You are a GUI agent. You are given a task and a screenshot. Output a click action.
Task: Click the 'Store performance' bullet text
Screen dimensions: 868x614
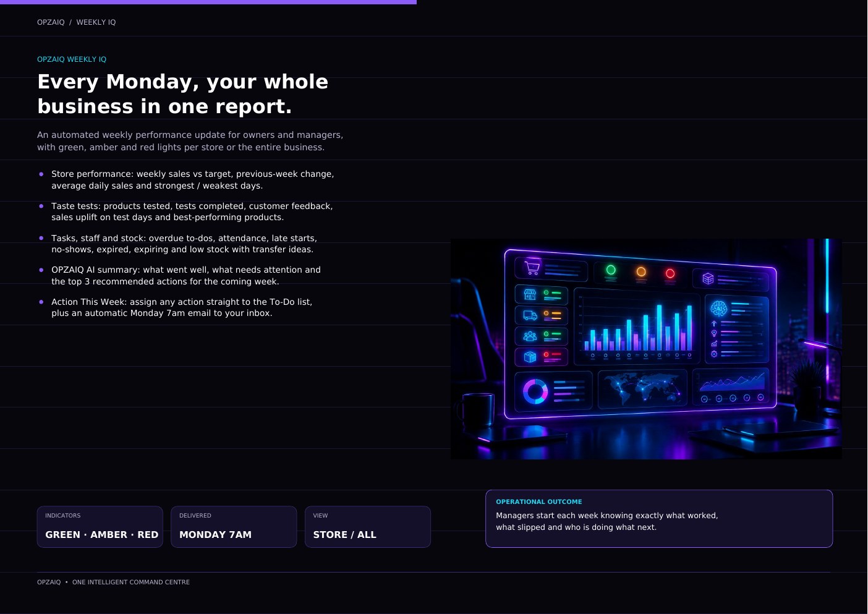click(193, 180)
